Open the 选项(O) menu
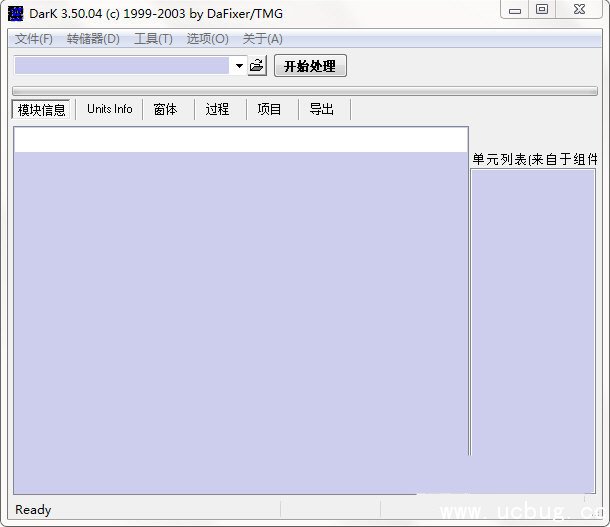Viewport: 610px width, 527px height. 207,39
